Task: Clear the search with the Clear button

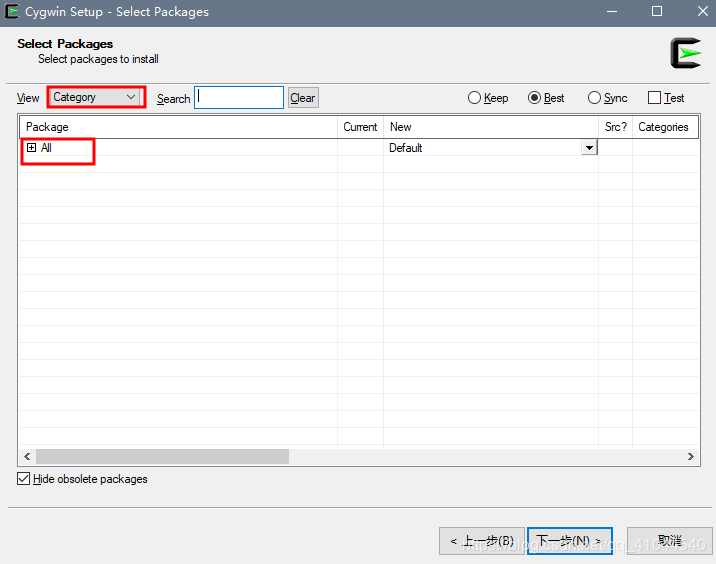Action: pos(303,98)
